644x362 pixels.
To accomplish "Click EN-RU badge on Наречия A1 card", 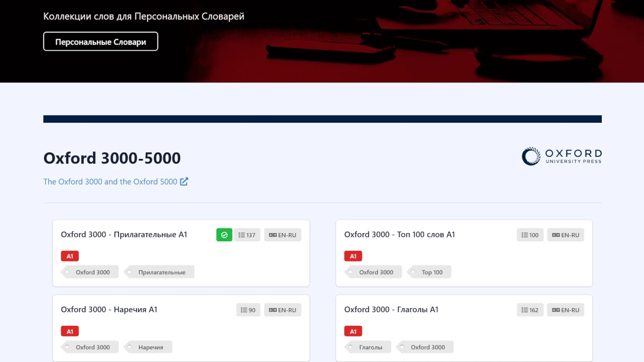I will tap(283, 310).
